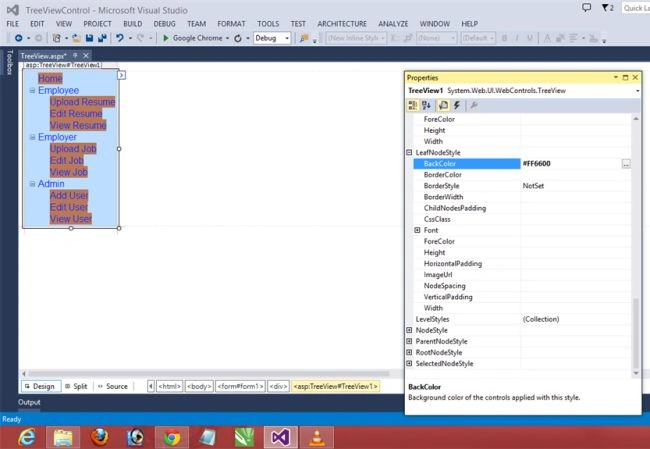Click the browser Refresh icon in toolbar
650x449 pixels.
click(x=238, y=38)
